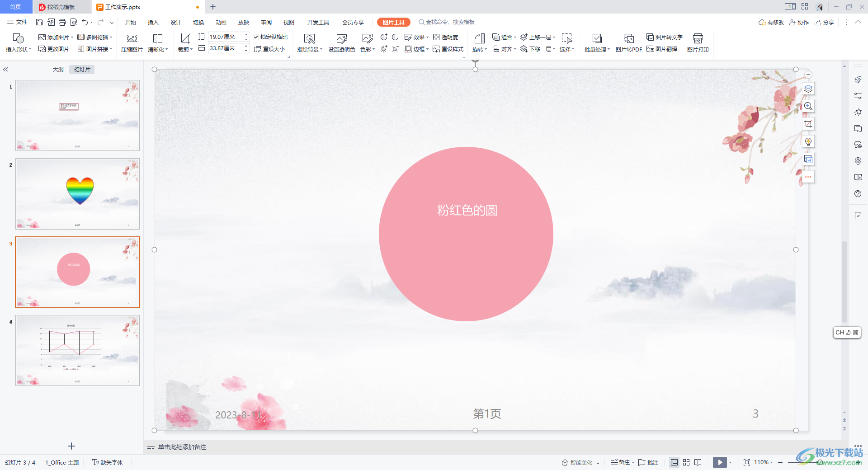Add a new slide with the plus button
This screenshot has width=868, height=470.
pyautogui.click(x=71, y=446)
